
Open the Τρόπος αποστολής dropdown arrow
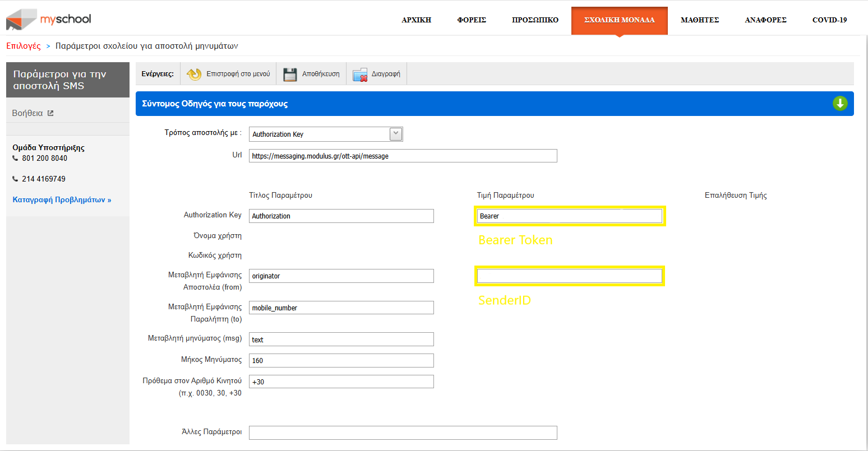pyautogui.click(x=396, y=134)
